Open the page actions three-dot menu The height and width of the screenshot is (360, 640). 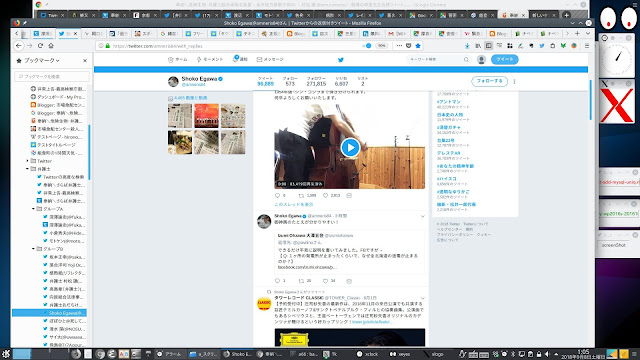(399, 46)
